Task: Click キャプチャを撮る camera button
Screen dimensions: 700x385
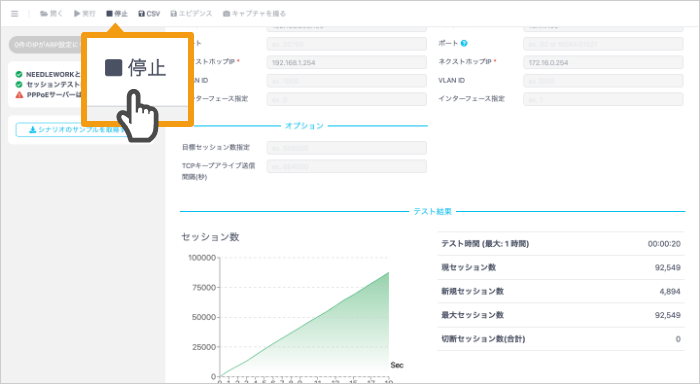Action: [x=254, y=14]
